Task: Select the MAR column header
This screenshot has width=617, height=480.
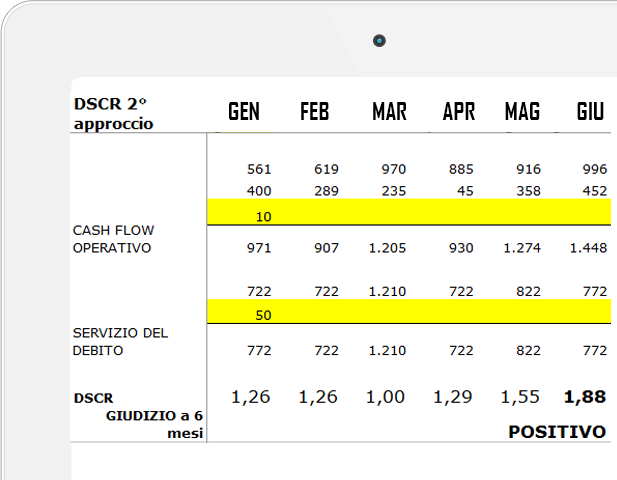Action: pyautogui.click(x=389, y=111)
